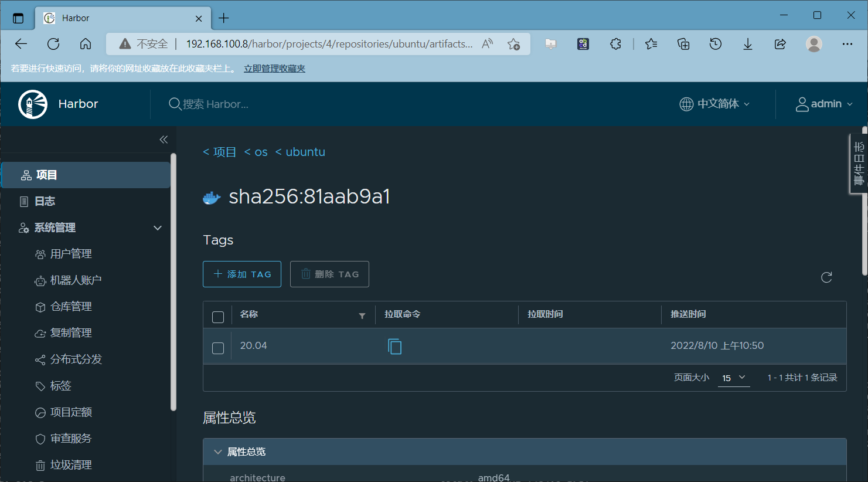Refresh the Tags table
The height and width of the screenshot is (482, 868).
click(826, 277)
